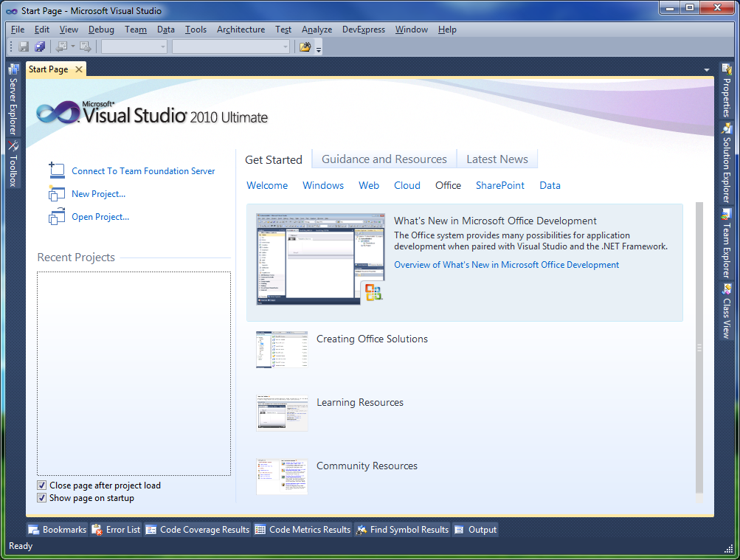Select the Web category link
Image resolution: width=740 pixels, height=560 pixels.
pos(369,185)
